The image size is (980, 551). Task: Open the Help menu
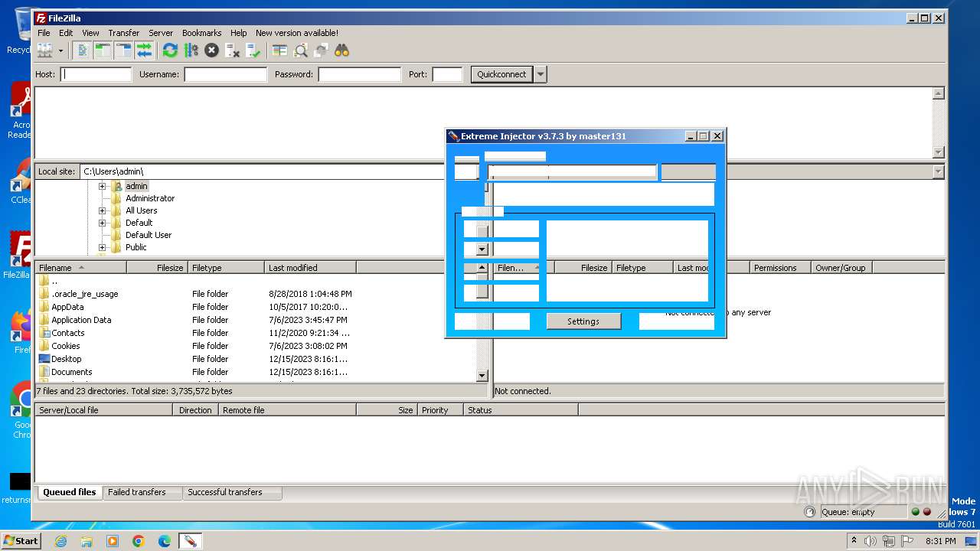point(238,33)
